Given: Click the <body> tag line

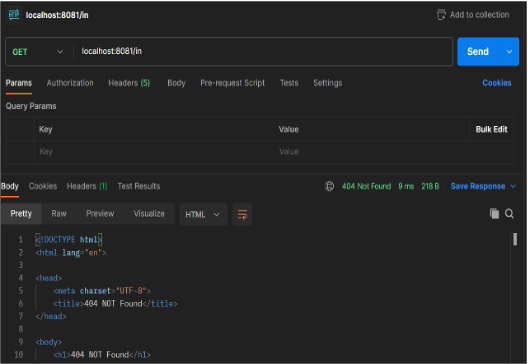Looking at the screenshot, I should pyautogui.click(x=48, y=342).
